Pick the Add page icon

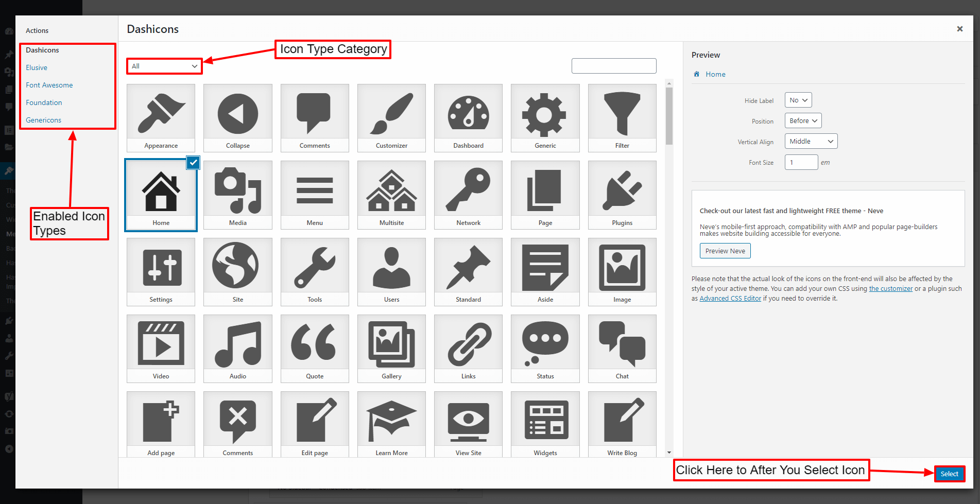pos(161,424)
